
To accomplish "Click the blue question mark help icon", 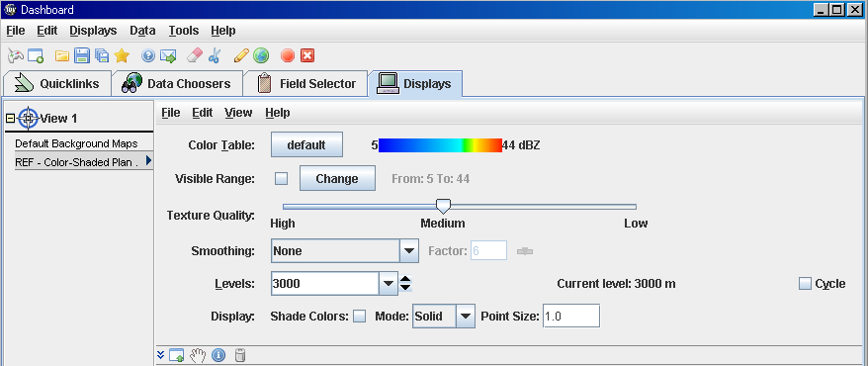I will [x=148, y=55].
